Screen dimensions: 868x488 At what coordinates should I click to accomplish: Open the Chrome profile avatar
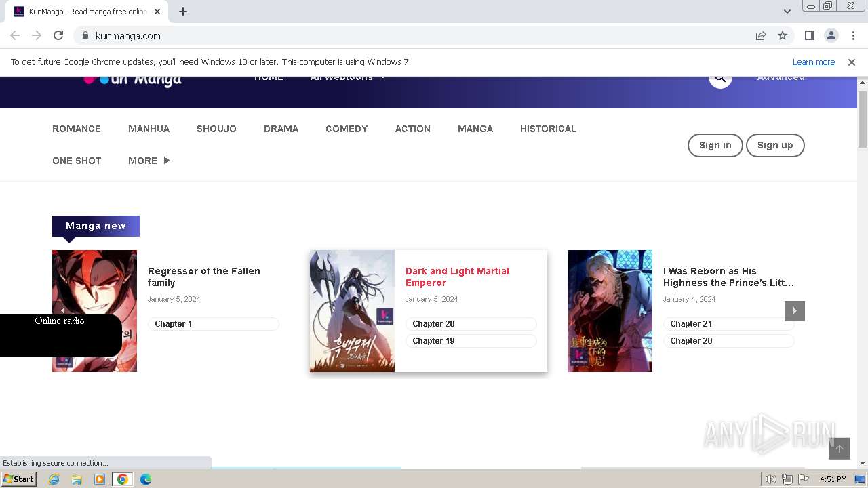pos(831,35)
